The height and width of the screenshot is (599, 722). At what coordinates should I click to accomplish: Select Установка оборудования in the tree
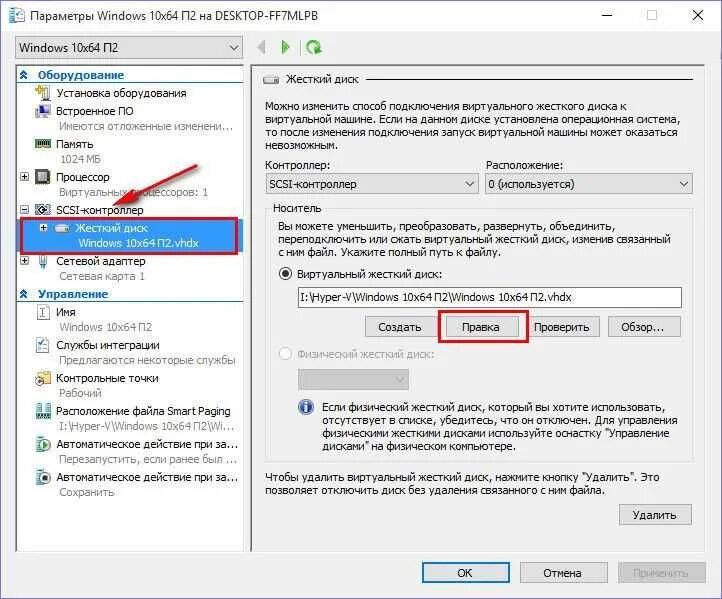click(x=121, y=93)
